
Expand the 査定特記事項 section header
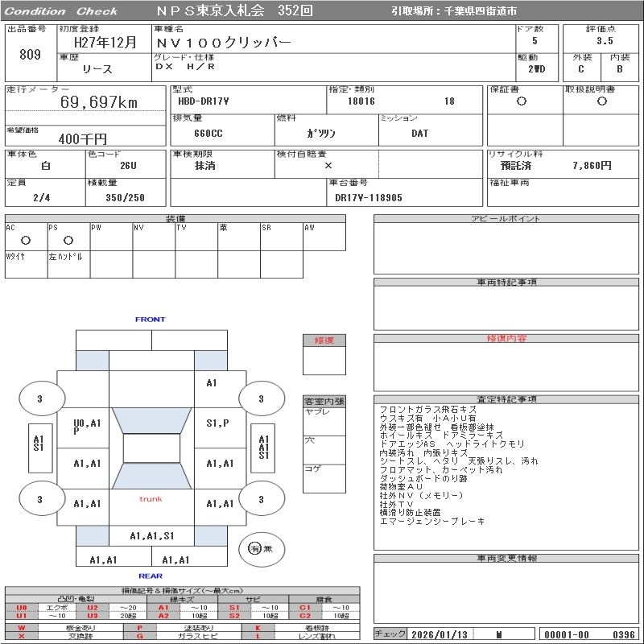[x=507, y=399]
